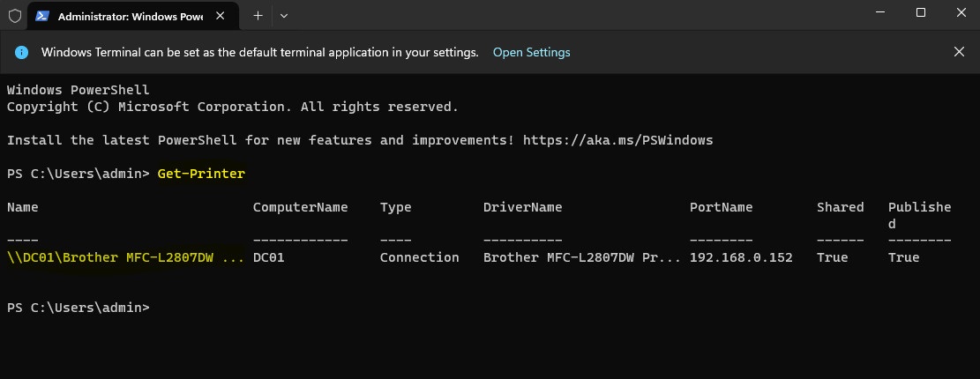Viewport: 980px width, 379px height.
Task: Close the Windows Terminal window
Action: (961, 12)
